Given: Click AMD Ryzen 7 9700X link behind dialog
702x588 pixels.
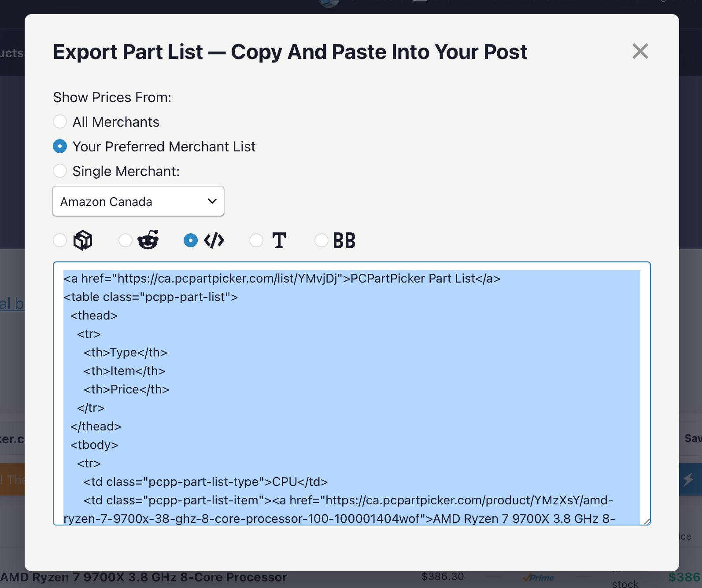Looking at the screenshot, I should [144, 577].
